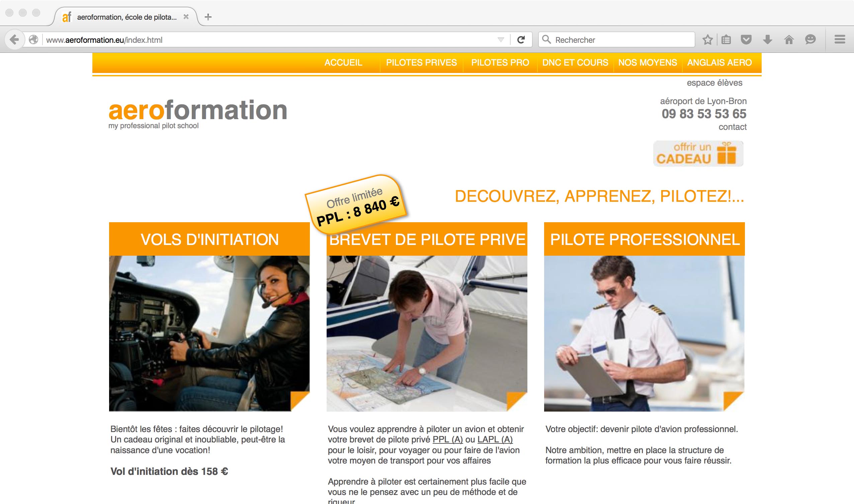Screen dimensions: 854x504
Task: Open the woman pilot cockpit photo
Action: pos(209,334)
